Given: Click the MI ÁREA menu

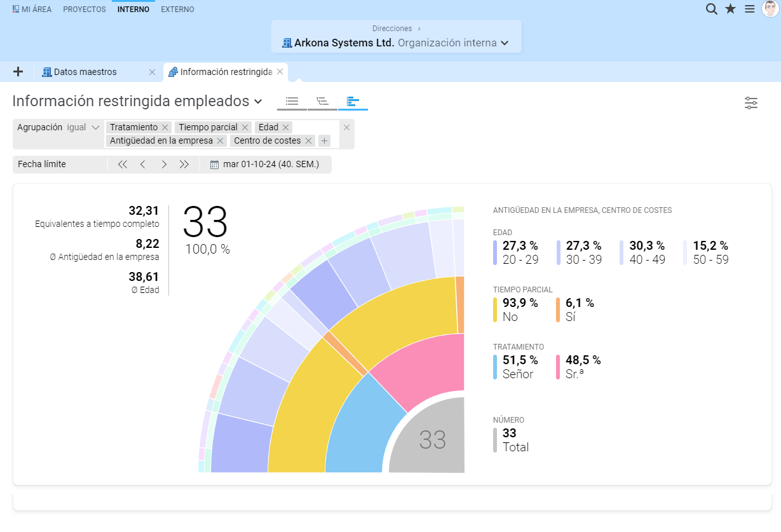Looking at the screenshot, I should tap(32, 10).
